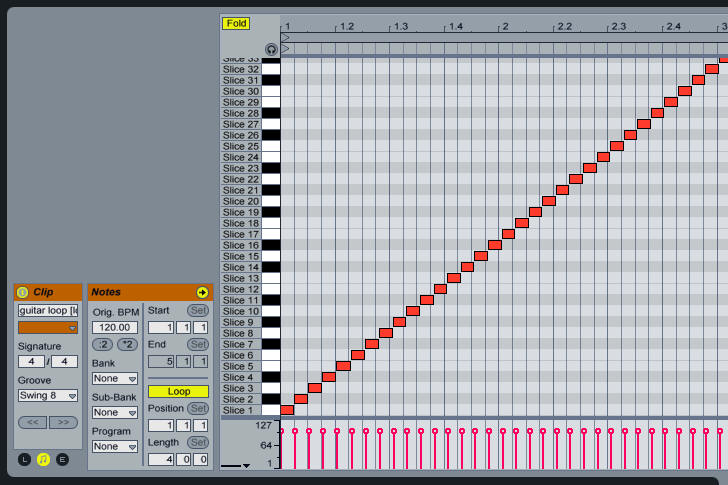The image size is (728, 485).
Task: Click the nudge forward >> button
Action: point(63,422)
